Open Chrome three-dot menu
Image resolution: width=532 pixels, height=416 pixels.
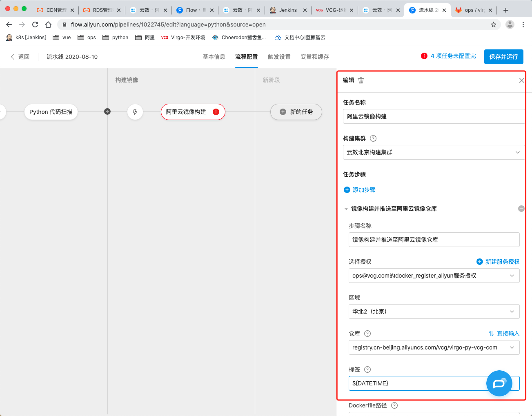click(x=523, y=24)
